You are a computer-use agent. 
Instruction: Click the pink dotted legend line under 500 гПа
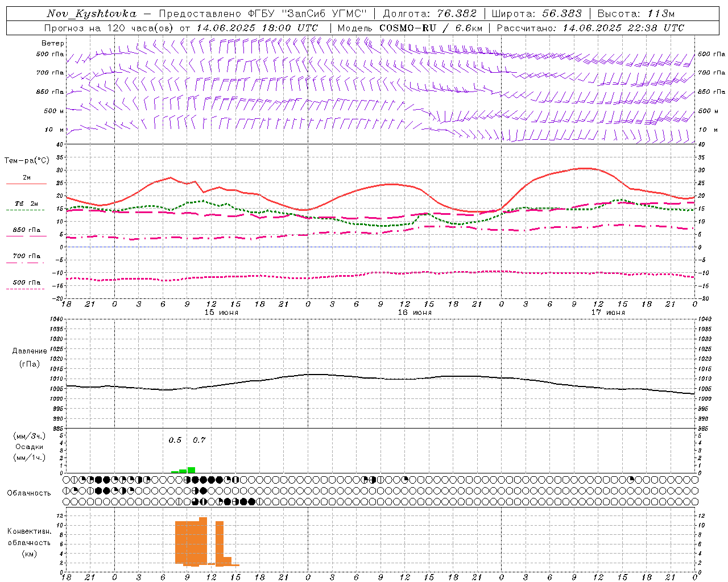pos(26,289)
